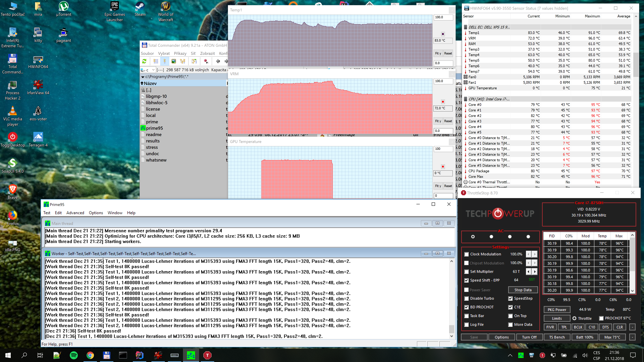
Task: Open the Terragen 4 desktop icon
Action: coord(38,140)
